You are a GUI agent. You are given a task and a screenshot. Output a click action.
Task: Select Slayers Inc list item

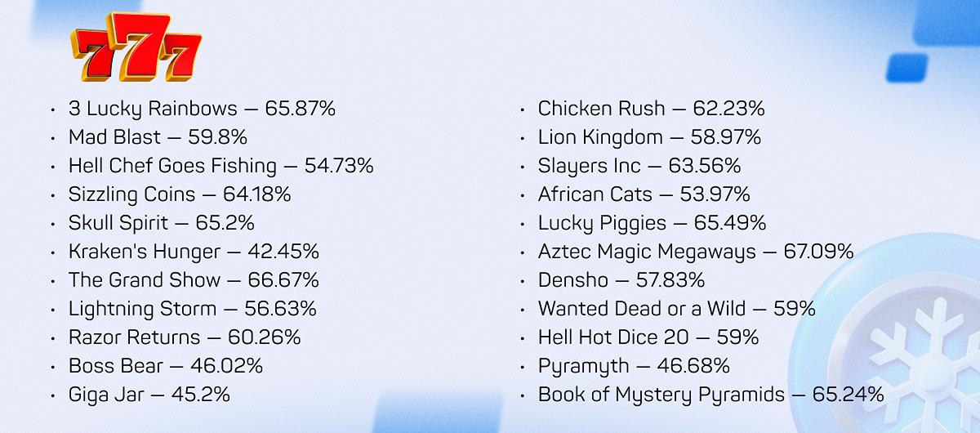[x=639, y=166]
